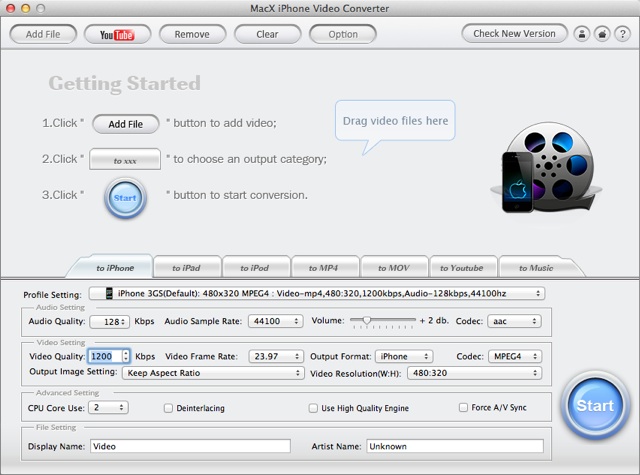This screenshot has height=475, width=640.
Task: Open the audio Codec aac dropdown
Action: pyautogui.click(x=514, y=321)
